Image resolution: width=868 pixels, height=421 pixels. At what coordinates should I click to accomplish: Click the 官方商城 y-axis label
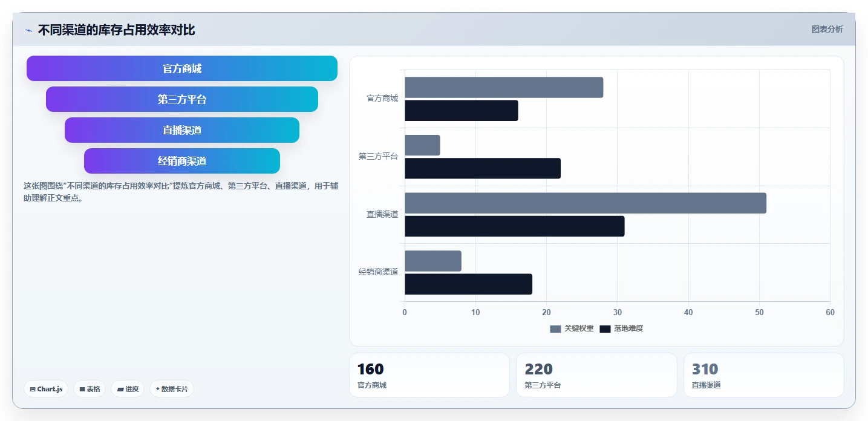click(382, 99)
